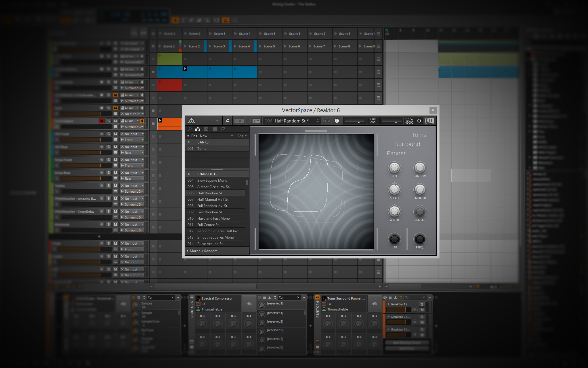Toggle record arm on the All ins track
The height and width of the screenshot is (368, 588).
pos(101,121)
